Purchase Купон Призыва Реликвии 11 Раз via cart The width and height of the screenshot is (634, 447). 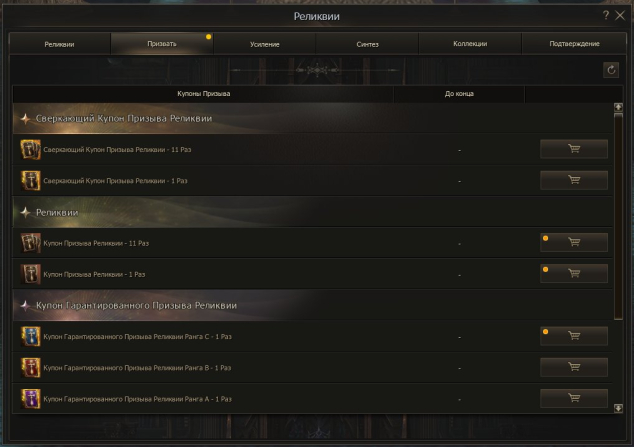(574, 242)
